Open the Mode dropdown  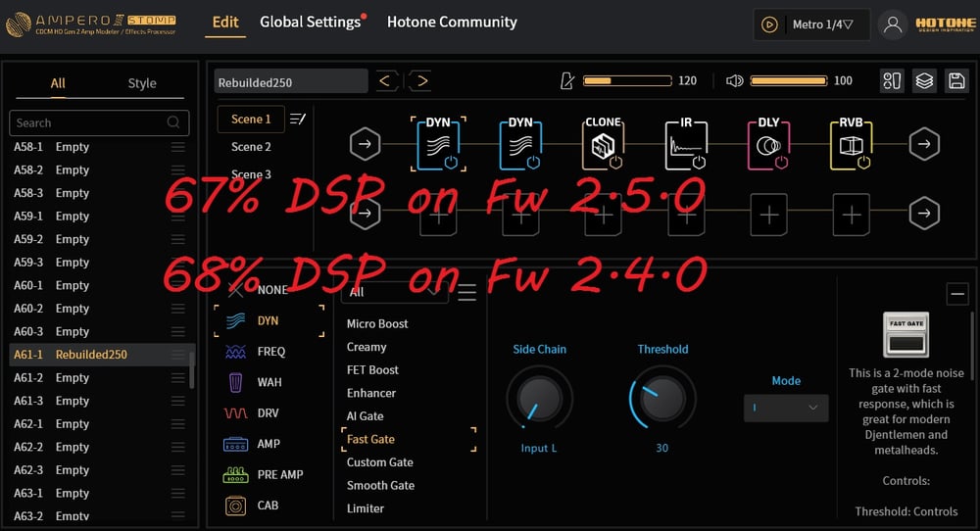tap(786, 408)
